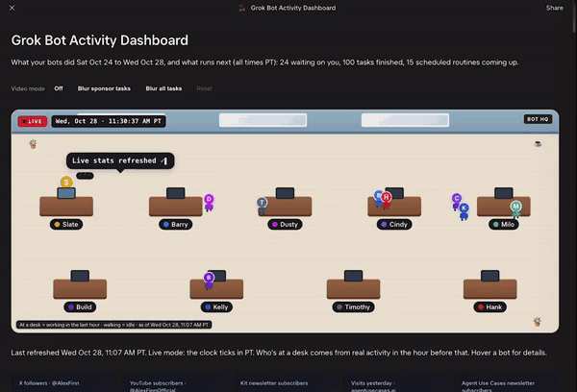Screen dimensions: 577x392
Task: Select the teal M bot avatar
Action: [x=515, y=209]
